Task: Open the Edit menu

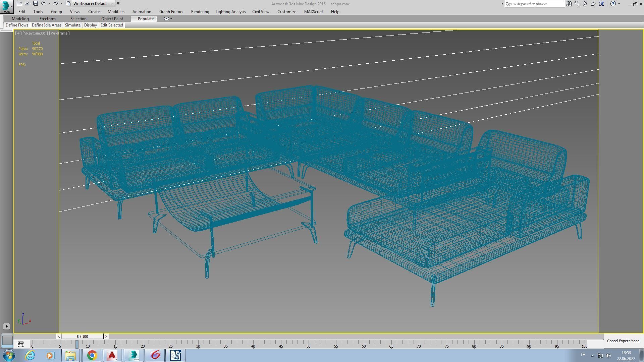Action: 22,12
